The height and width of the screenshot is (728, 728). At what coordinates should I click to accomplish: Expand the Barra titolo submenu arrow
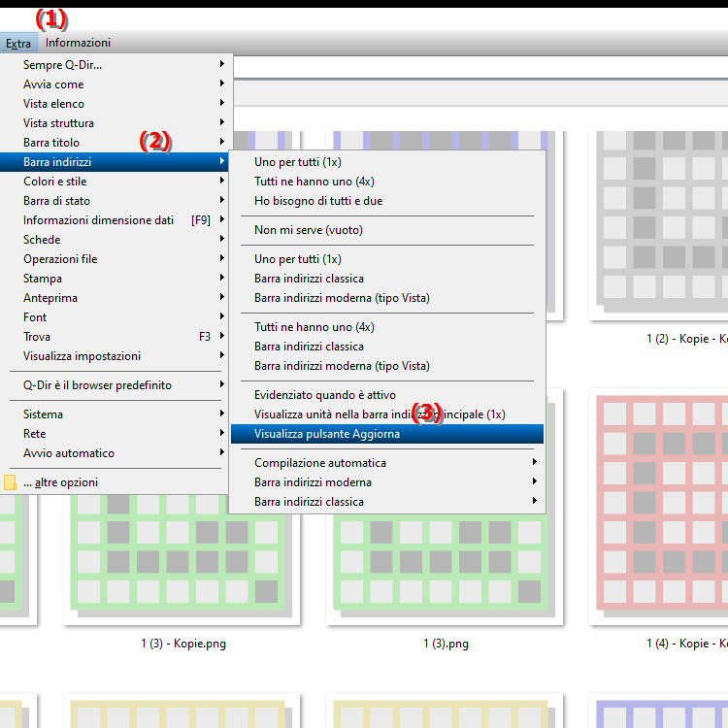[x=222, y=142]
